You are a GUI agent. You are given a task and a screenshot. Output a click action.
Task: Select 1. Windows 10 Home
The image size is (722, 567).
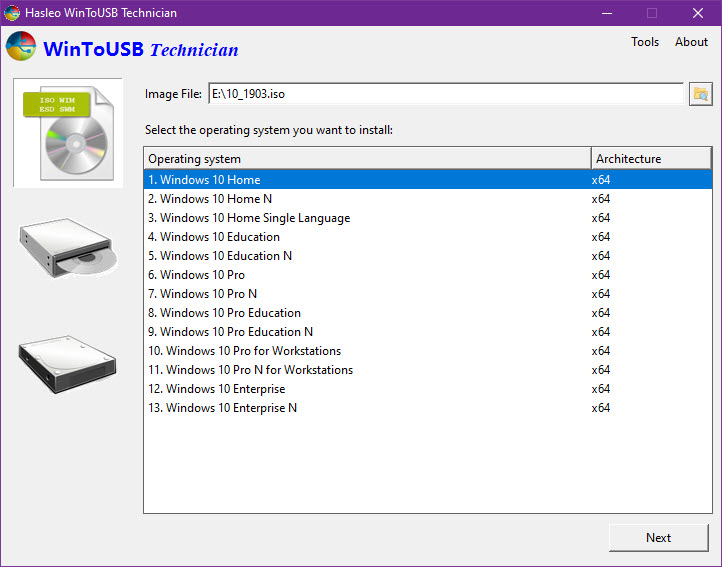(428, 180)
